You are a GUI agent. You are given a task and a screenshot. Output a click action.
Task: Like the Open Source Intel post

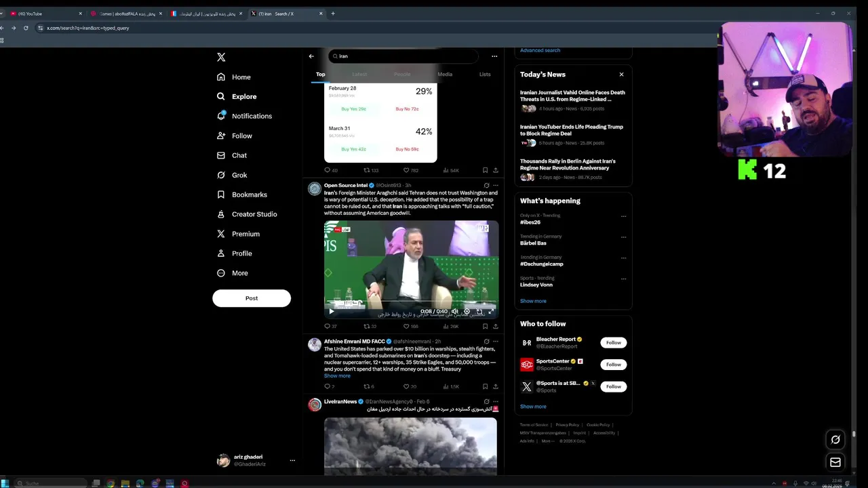[x=411, y=327]
